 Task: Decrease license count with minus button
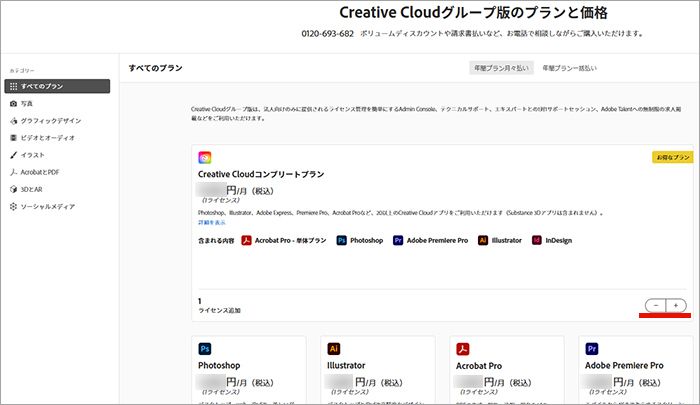656,305
